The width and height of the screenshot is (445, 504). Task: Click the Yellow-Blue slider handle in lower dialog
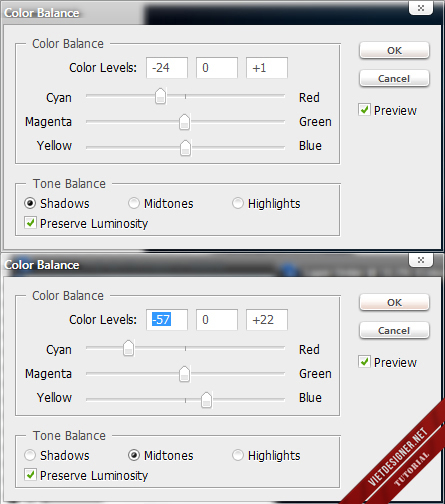(x=206, y=400)
